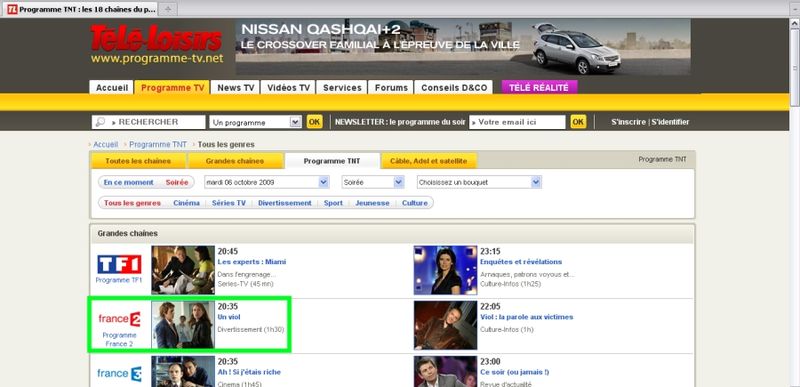The width and height of the screenshot is (800, 387).
Task: Switch to the 'Grandes chaînes' tab
Action: 235,161
